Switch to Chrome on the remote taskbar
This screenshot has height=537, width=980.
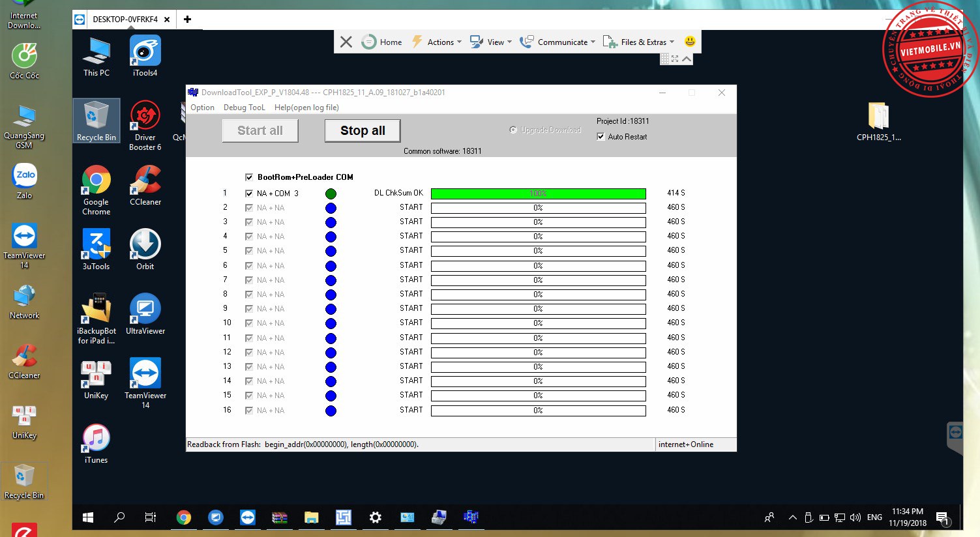tap(184, 517)
